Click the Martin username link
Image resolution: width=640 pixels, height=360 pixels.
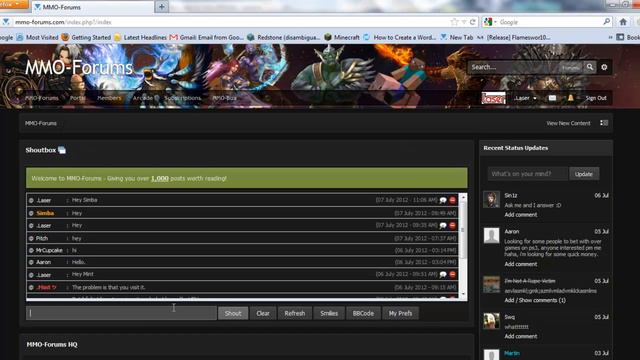(x=512, y=353)
